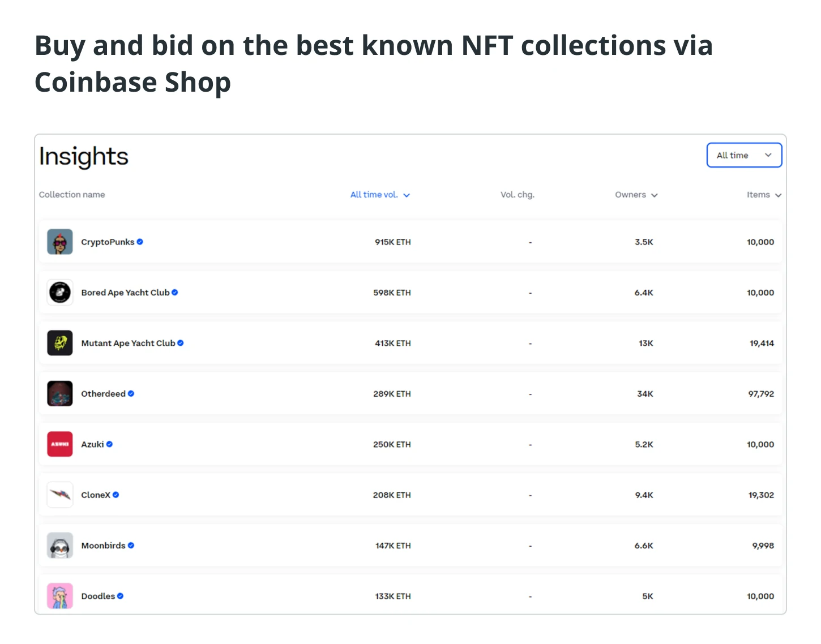Open the Mutant Ape Yacht Club link
The height and width of the screenshot is (644, 821).
click(x=128, y=343)
